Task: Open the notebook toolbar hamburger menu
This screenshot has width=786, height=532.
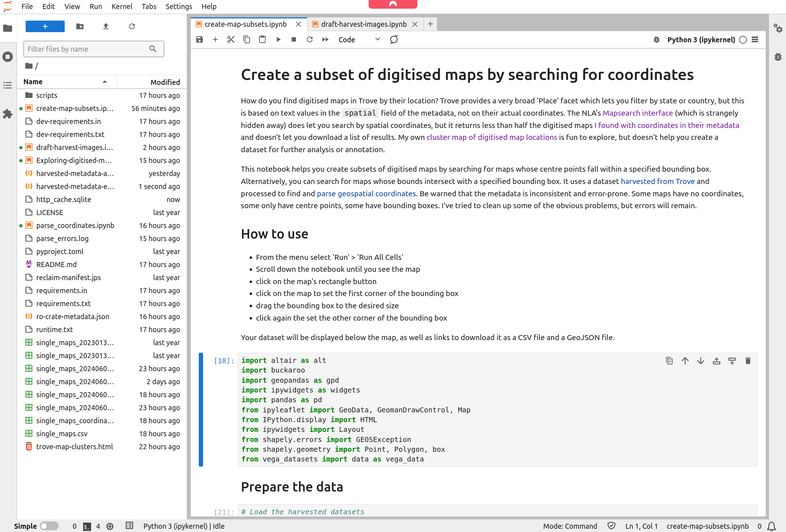Action: pos(755,39)
